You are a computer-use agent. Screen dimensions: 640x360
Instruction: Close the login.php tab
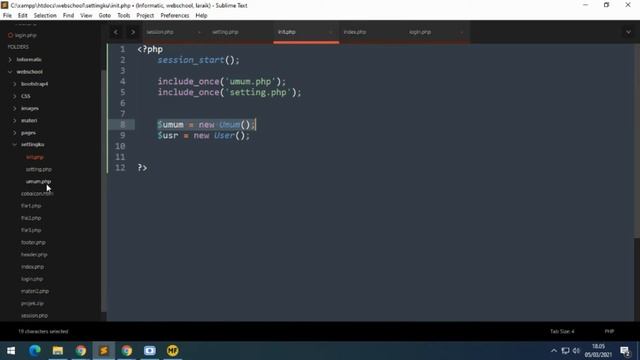point(462,32)
